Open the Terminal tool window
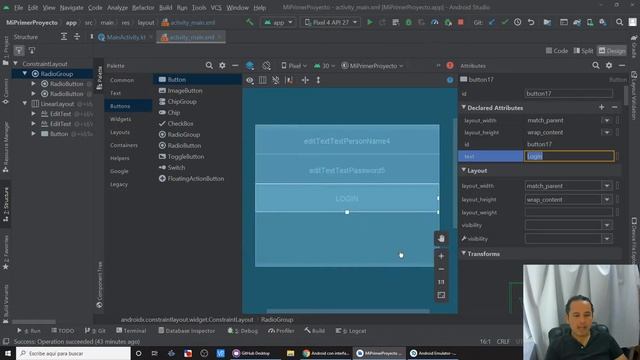640x360 pixels. point(131,331)
